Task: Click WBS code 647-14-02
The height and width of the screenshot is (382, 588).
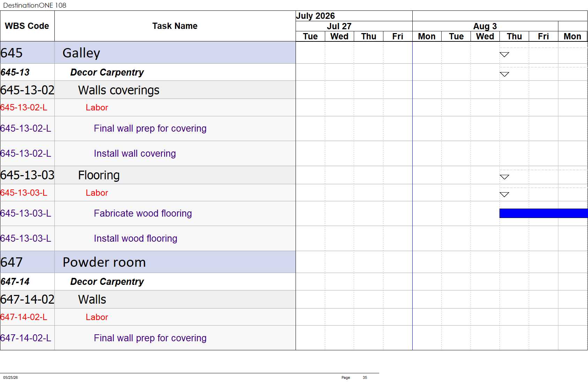Action: (x=28, y=299)
